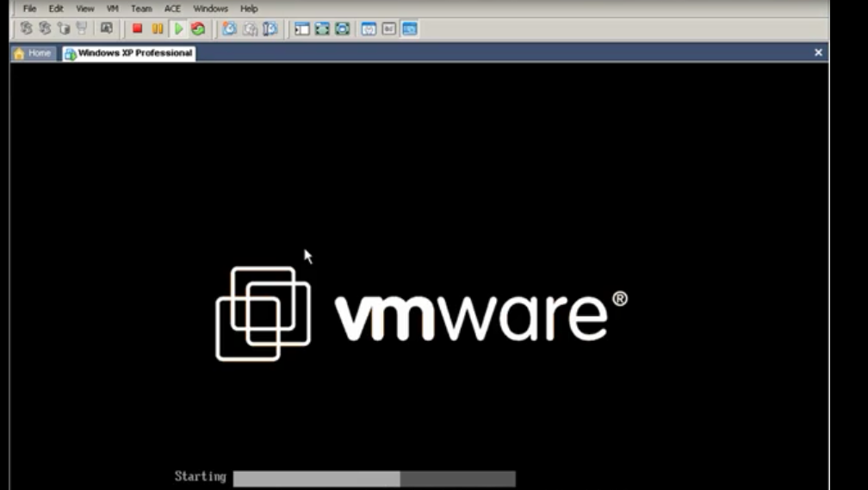Open the File menu
The height and width of the screenshot is (490, 868).
pos(29,9)
